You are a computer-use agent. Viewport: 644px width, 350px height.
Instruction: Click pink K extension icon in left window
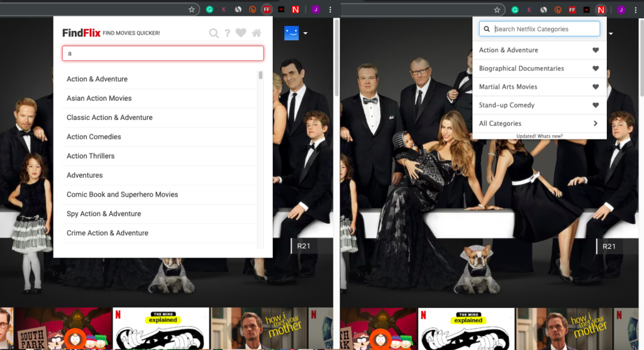224,9
